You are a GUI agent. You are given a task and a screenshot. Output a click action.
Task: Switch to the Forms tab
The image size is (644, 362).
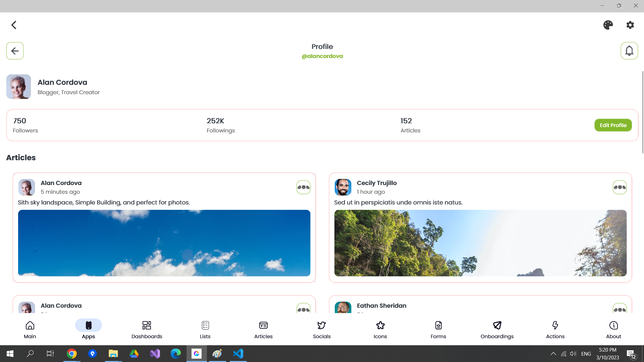pyautogui.click(x=438, y=330)
